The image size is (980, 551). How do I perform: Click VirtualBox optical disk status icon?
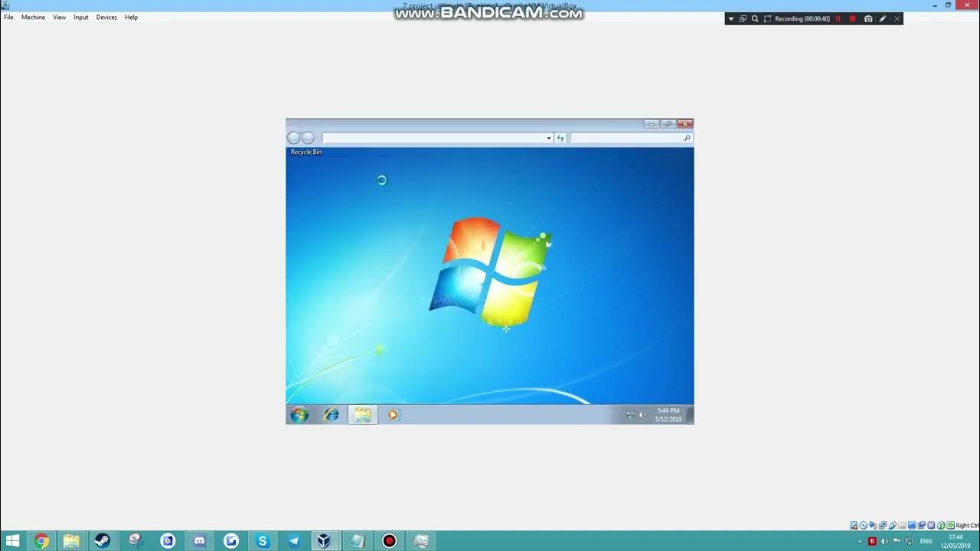864,525
